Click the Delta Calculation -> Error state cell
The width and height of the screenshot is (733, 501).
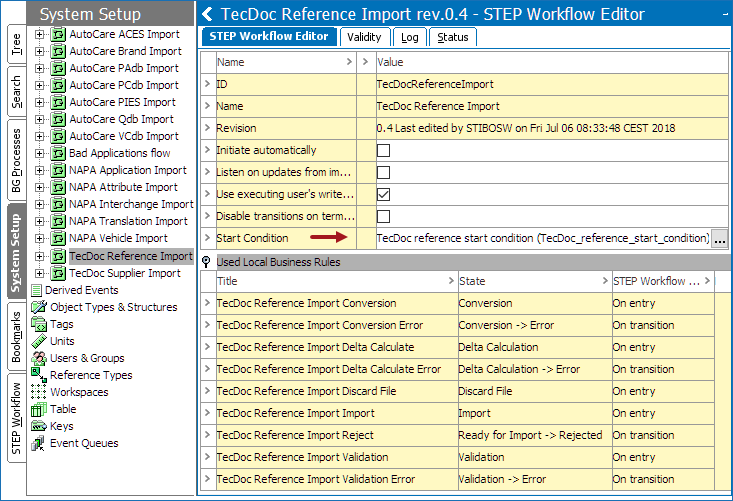tap(535, 369)
